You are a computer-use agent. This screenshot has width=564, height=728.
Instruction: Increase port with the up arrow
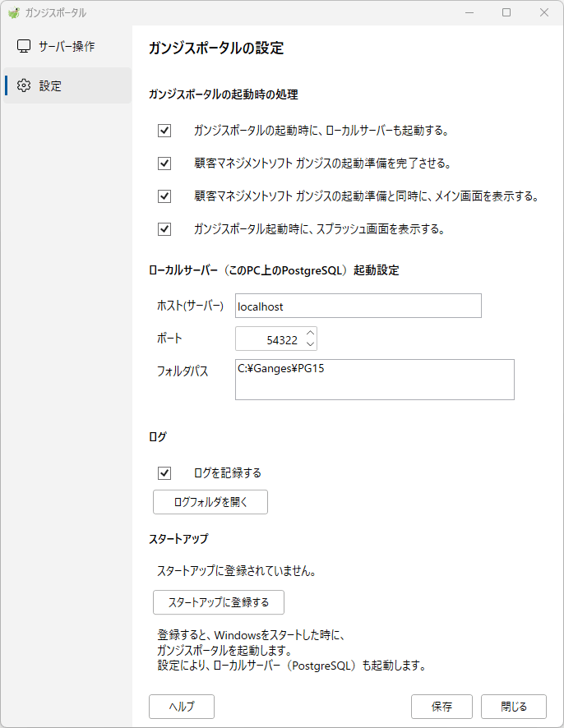coord(310,333)
